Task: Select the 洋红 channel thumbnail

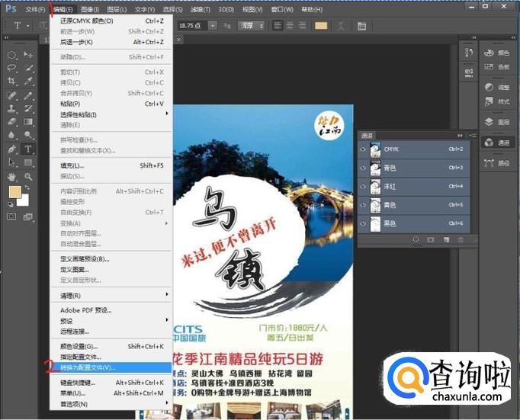Action: (375, 186)
